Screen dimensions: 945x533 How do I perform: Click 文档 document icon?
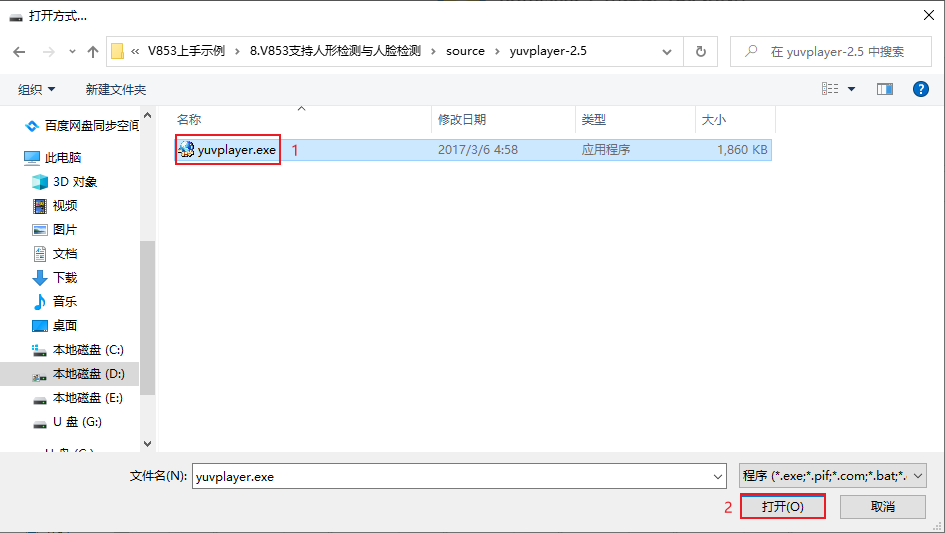[40, 254]
